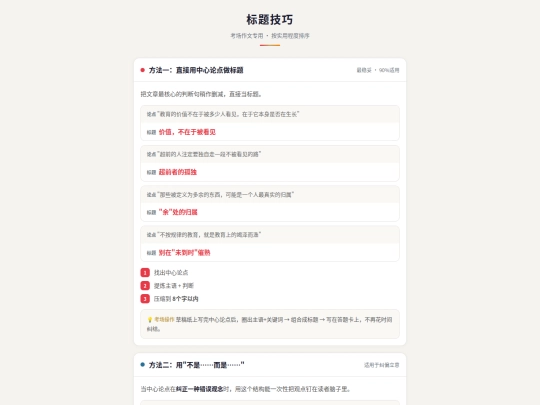
Task: Click the quote beginning 那些被定义为多余的东西
Action: pyautogui.click(x=226, y=195)
